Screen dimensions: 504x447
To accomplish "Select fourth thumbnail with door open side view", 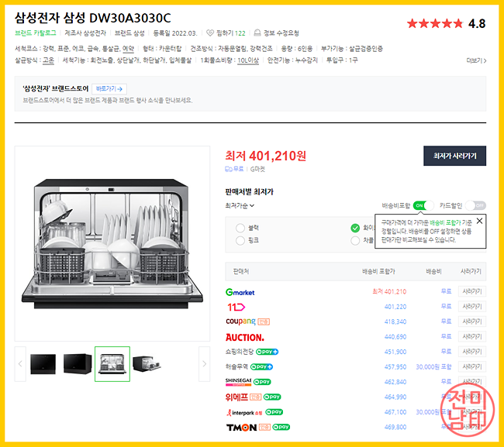I will tap(147, 364).
